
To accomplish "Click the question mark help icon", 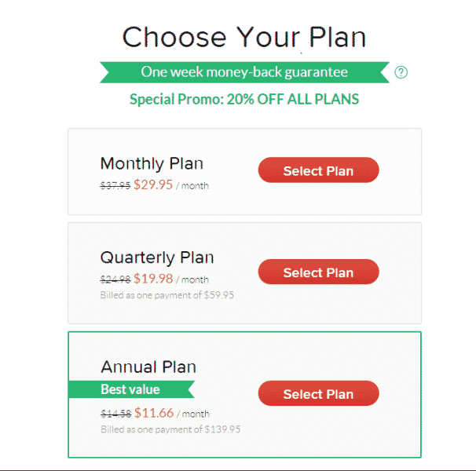I will 401,73.
